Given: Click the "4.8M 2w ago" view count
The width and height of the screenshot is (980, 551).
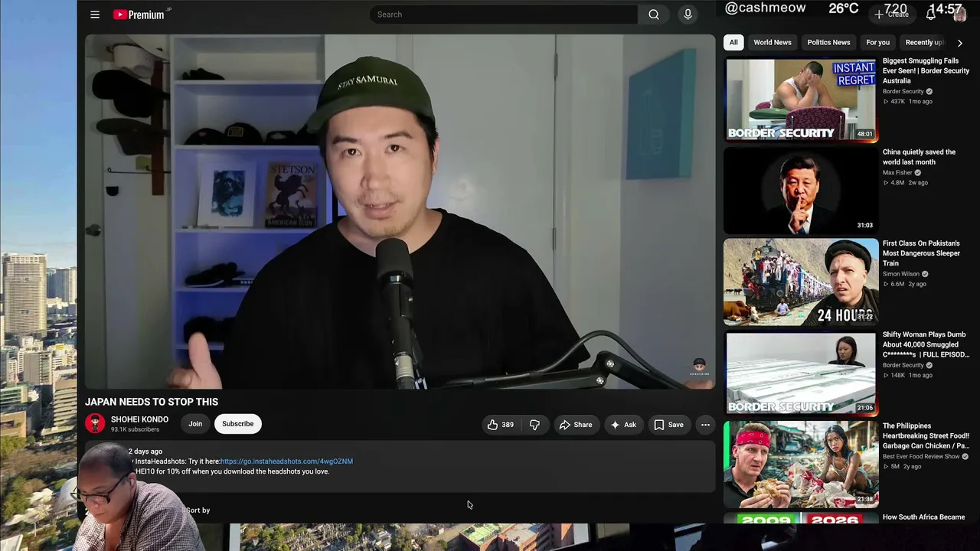Looking at the screenshot, I should 906,183.
